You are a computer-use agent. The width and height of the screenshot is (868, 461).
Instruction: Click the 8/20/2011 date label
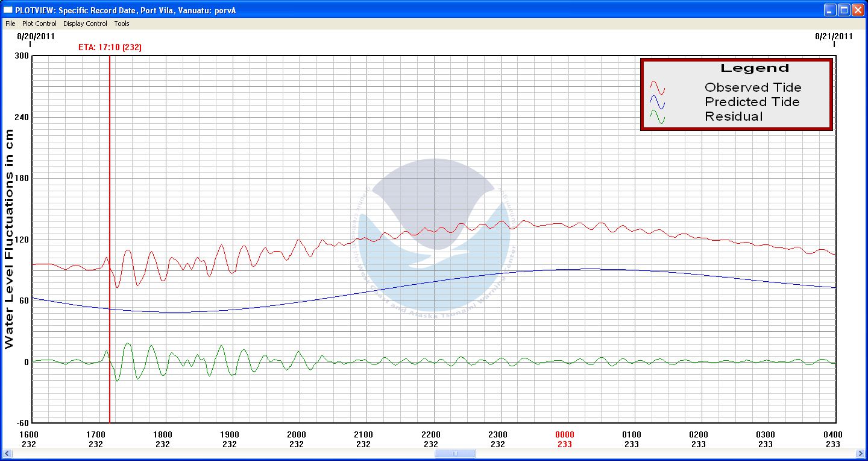tap(36, 36)
